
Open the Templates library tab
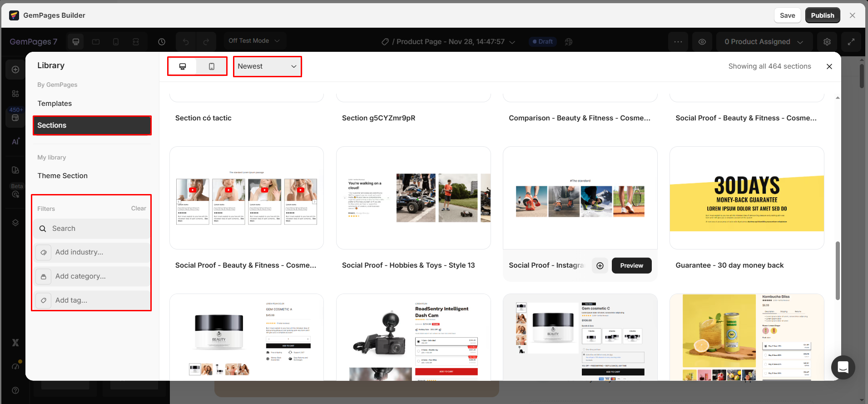(x=55, y=104)
